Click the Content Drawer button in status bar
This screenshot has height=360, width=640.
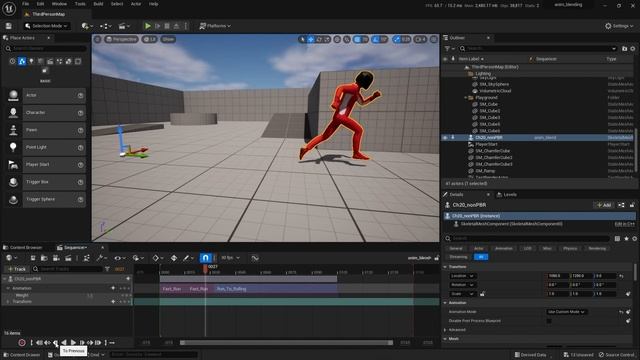[x=22, y=355]
